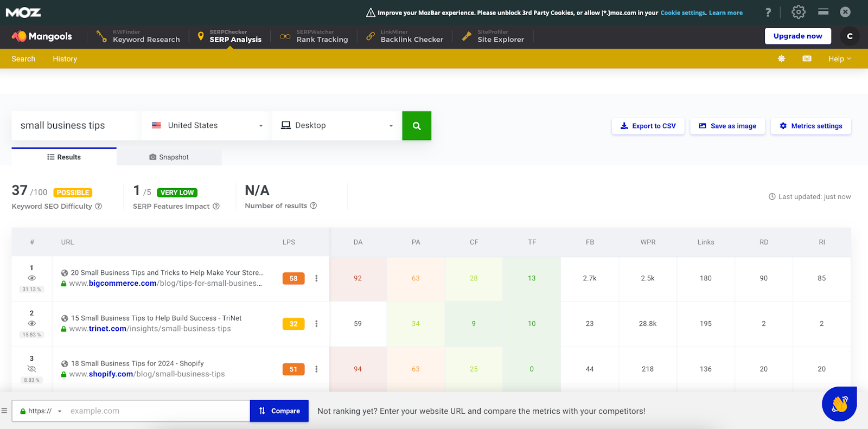Click the keyword input 'small business tips'
The height and width of the screenshot is (429, 868).
click(x=75, y=125)
